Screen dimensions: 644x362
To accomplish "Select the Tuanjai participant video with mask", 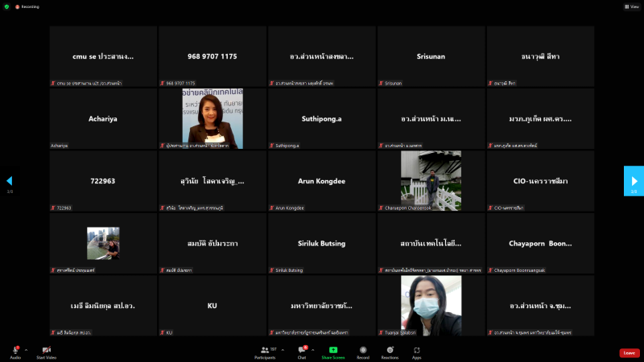I will point(431,306).
